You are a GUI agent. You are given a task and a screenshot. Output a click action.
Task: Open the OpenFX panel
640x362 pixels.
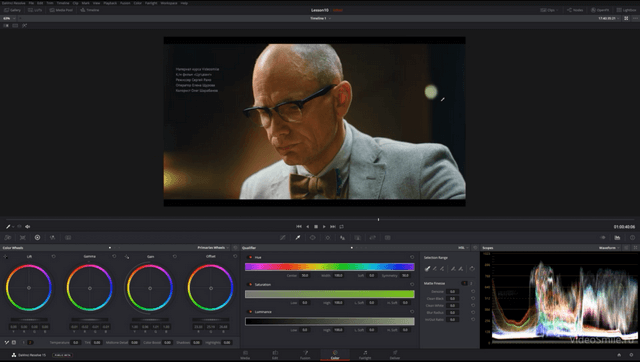point(600,10)
